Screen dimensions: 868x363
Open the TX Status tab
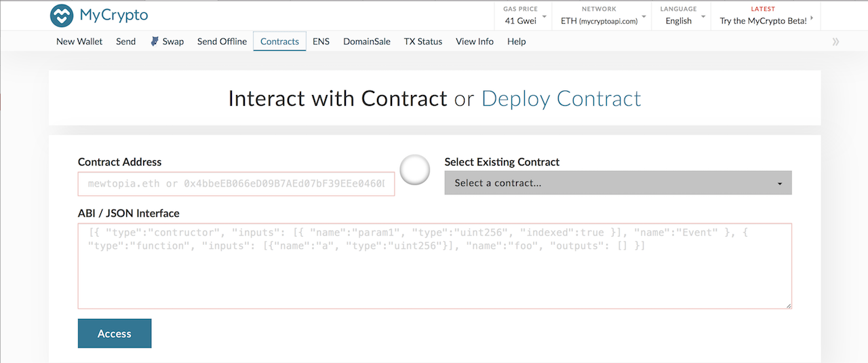pyautogui.click(x=423, y=41)
